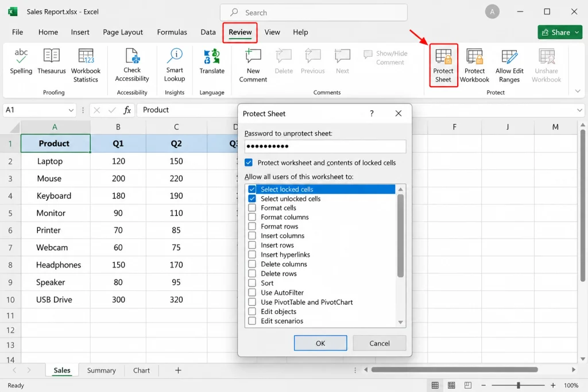Click Unshare Workbook

(546, 65)
